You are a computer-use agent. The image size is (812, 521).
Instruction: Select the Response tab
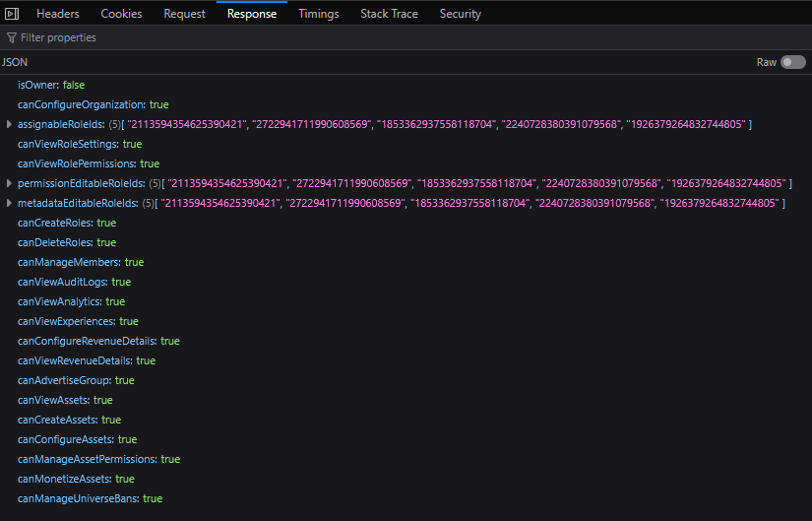tap(252, 14)
